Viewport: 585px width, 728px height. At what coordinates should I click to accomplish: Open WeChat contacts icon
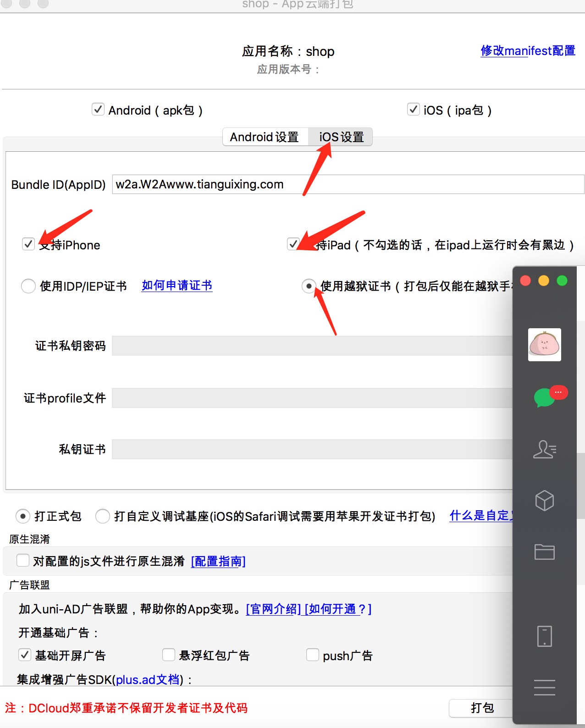[x=545, y=449]
